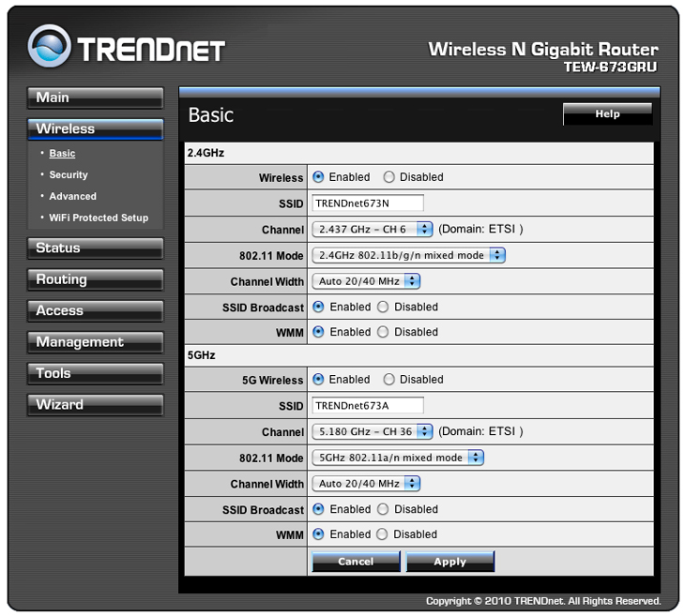Click the TRENDnet673N SSID input field
This screenshot has width=685, height=616.
tap(367, 203)
